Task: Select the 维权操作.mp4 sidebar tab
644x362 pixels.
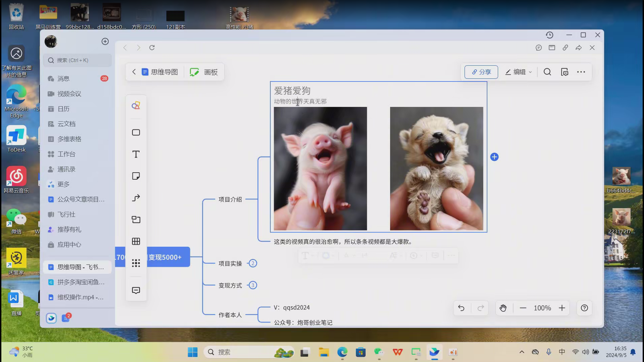Action: coord(77,297)
